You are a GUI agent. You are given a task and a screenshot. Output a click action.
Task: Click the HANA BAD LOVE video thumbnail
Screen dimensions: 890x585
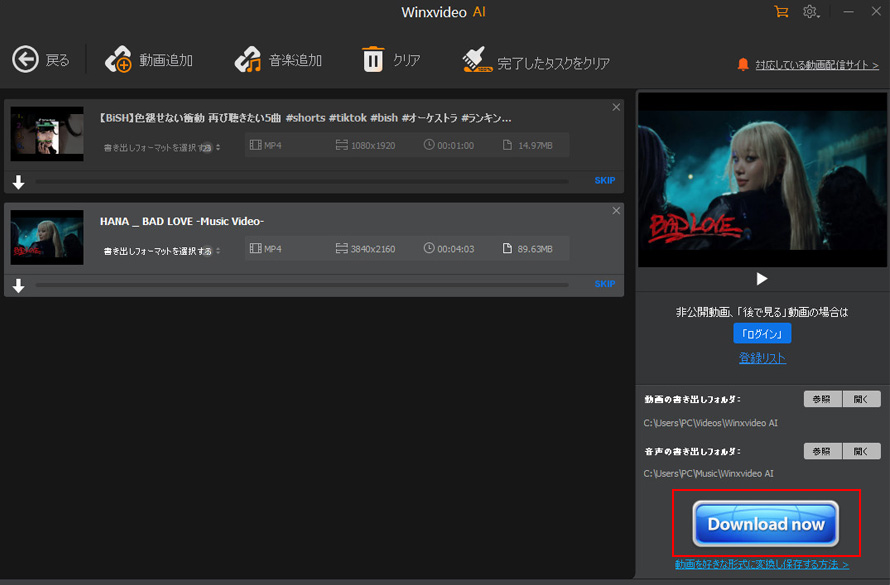pyautogui.click(x=47, y=237)
